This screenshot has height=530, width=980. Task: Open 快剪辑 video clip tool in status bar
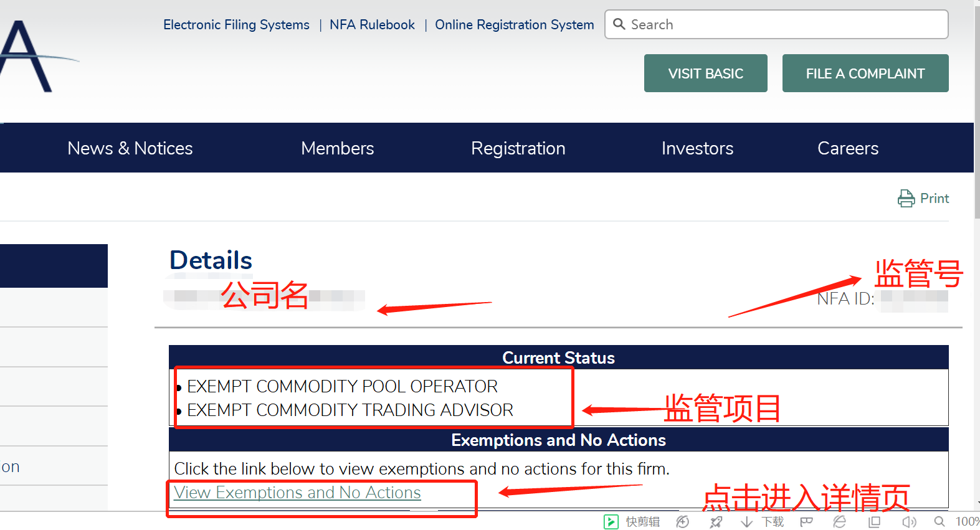[632, 522]
